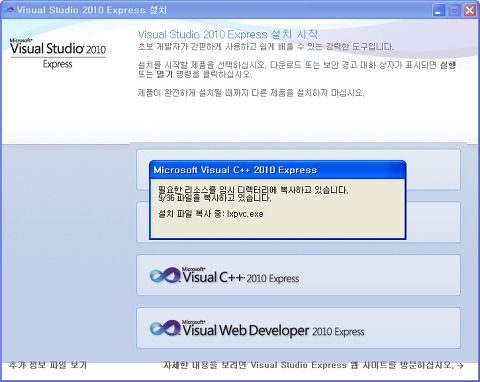
Task: Close the Visual Studio 2010 Express setup window
Action: (470, 10)
